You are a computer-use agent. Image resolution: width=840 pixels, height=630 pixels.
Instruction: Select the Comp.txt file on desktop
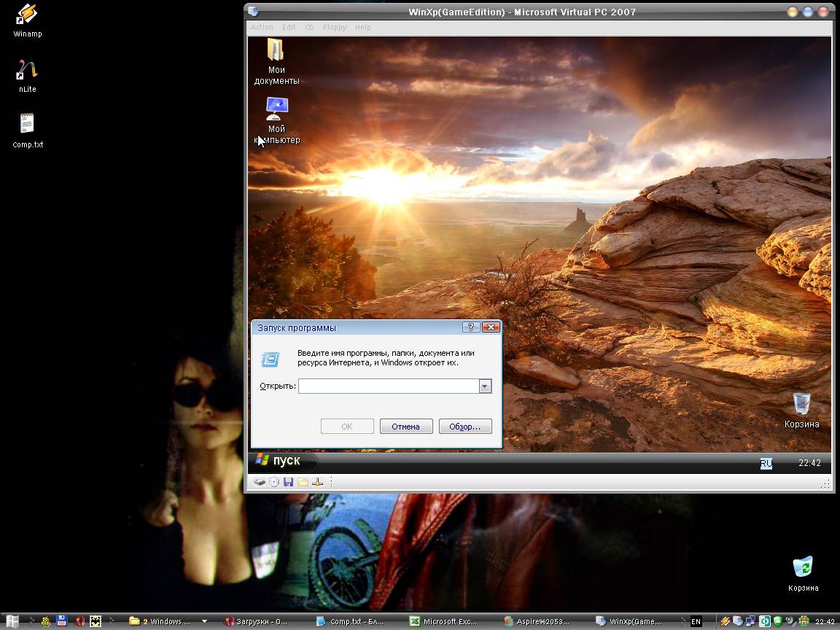pos(27,125)
